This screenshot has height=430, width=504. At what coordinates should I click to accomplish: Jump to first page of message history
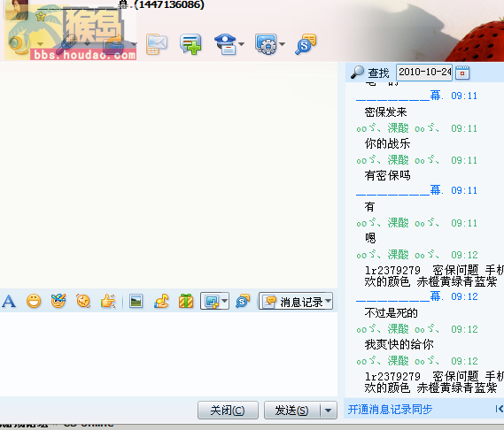click(x=500, y=409)
